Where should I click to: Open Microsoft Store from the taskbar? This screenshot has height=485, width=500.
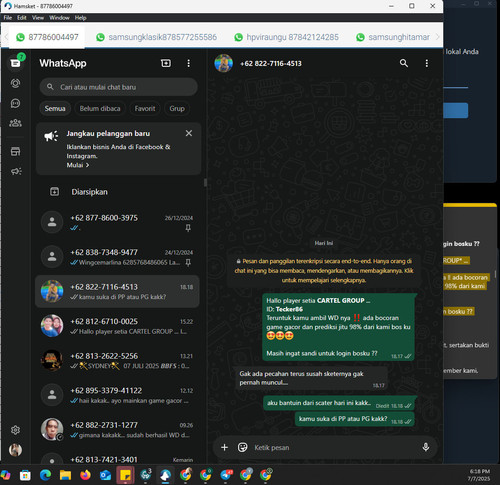[x=25, y=475]
